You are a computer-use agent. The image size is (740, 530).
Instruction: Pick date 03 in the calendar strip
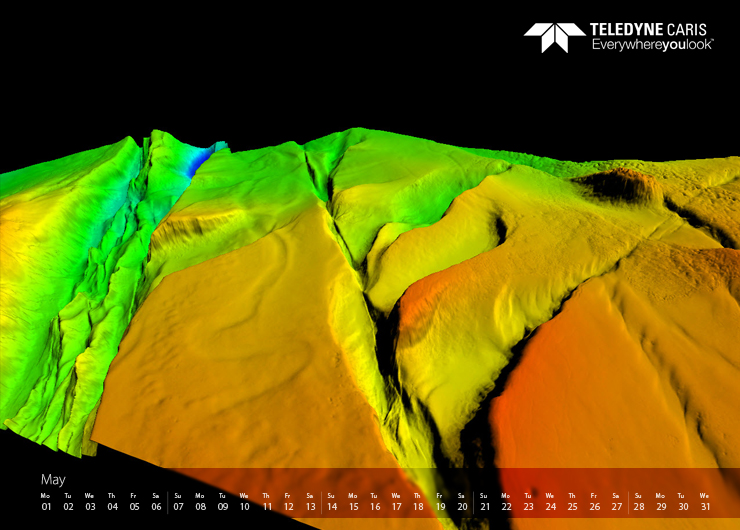(90, 507)
